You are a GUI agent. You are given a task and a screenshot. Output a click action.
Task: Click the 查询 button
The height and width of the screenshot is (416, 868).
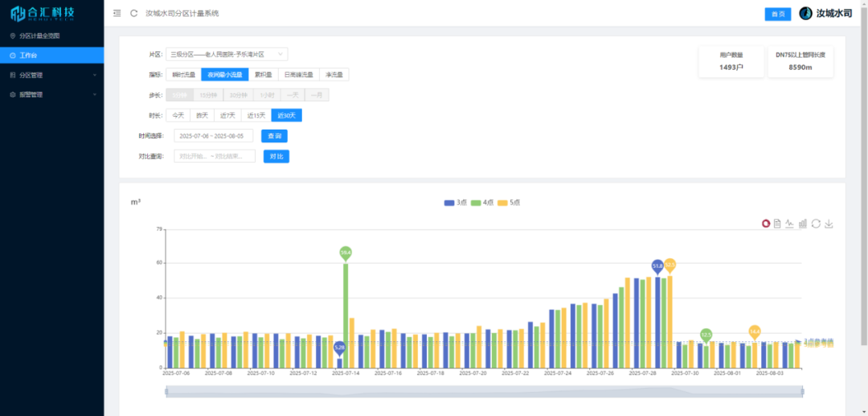274,136
